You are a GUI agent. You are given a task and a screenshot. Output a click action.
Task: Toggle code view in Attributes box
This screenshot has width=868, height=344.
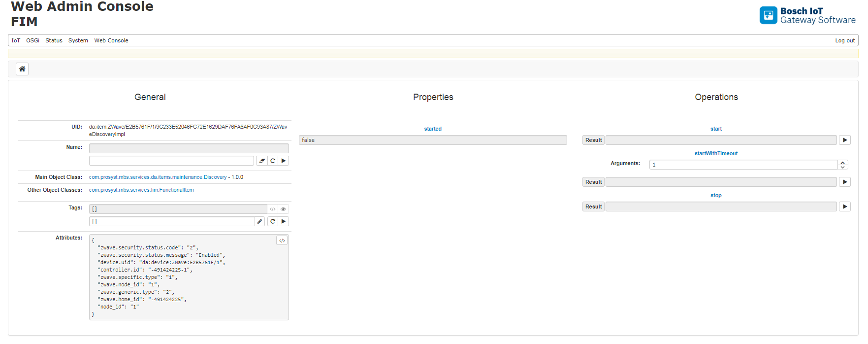(282, 241)
